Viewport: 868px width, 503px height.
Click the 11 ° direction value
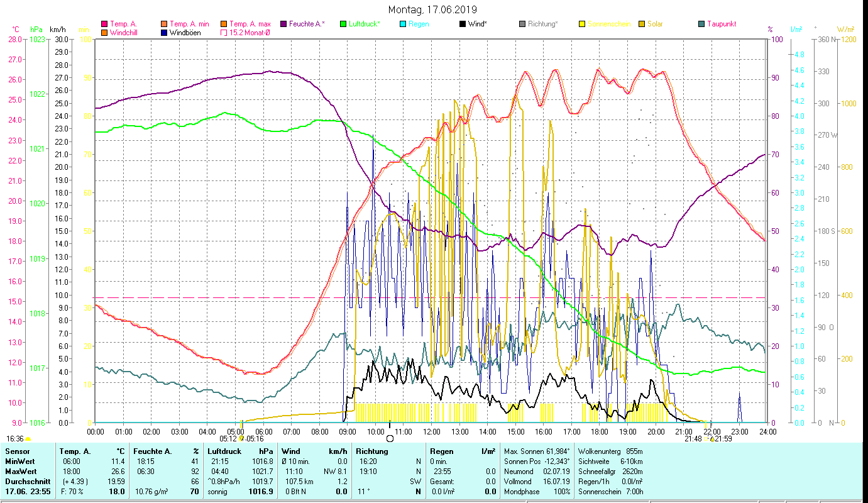pos(363,492)
